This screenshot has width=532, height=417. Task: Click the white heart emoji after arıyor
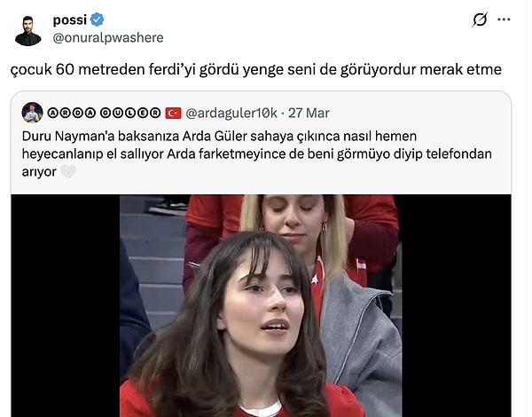point(68,171)
